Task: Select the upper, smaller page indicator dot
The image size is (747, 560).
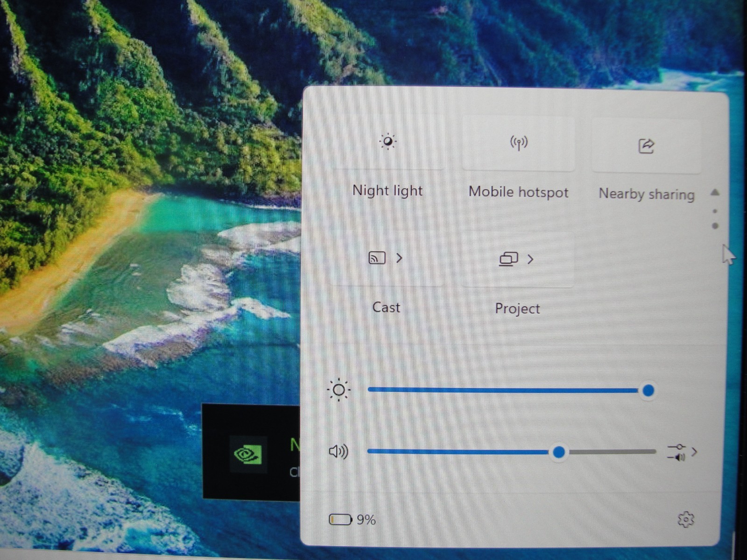Action: pos(715,211)
